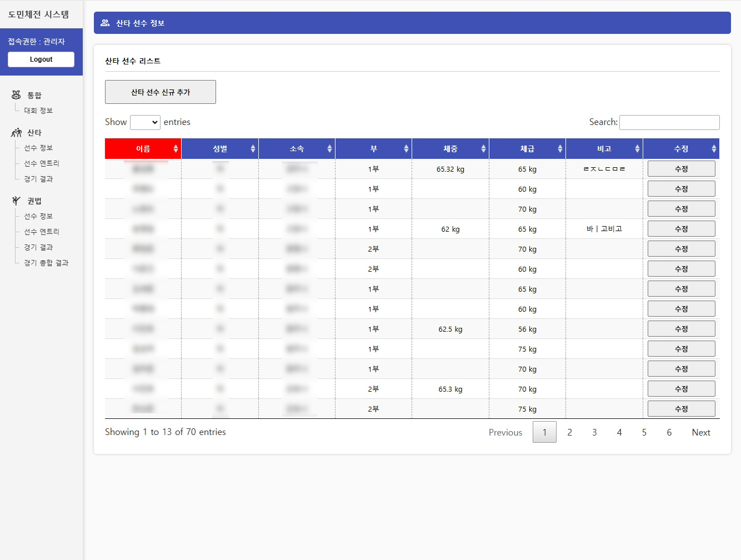Sort by the 성별 column header

tap(219, 149)
